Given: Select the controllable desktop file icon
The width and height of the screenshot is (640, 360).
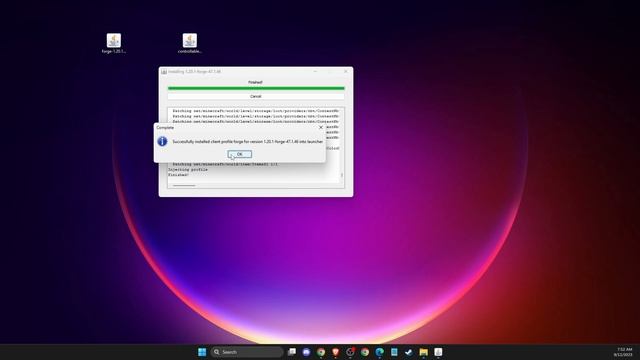Looking at the screenshot, I should pos(189,43).
